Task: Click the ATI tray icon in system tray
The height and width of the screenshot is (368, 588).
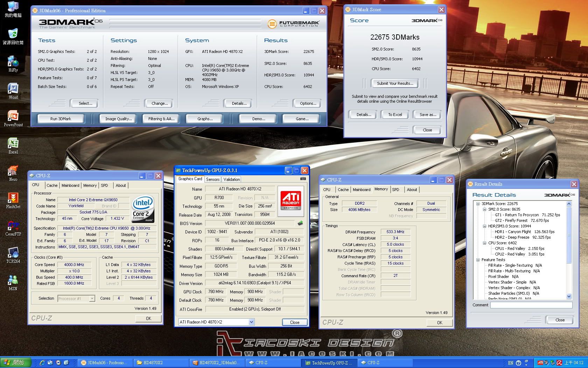Action: pos(540,363)
